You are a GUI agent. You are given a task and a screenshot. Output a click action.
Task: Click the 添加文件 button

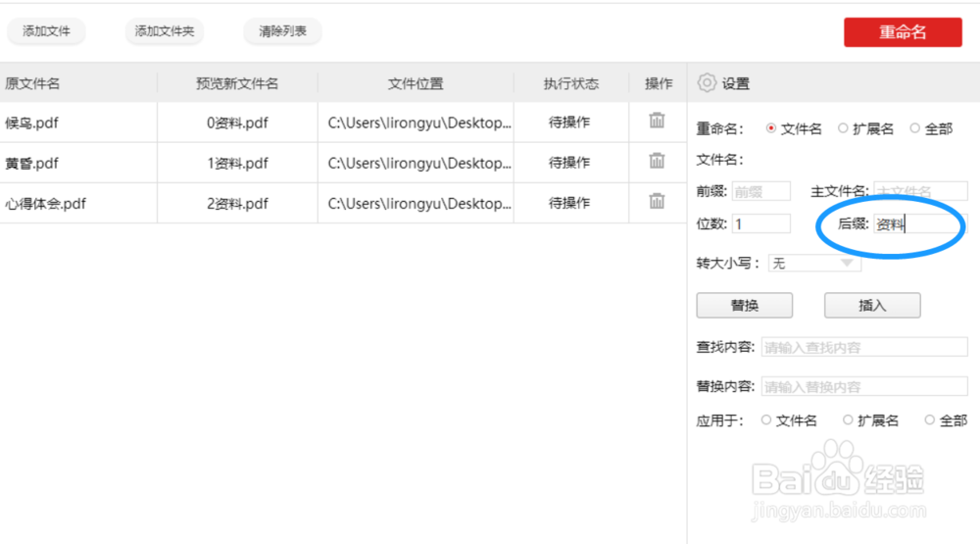tap(46, 31)
